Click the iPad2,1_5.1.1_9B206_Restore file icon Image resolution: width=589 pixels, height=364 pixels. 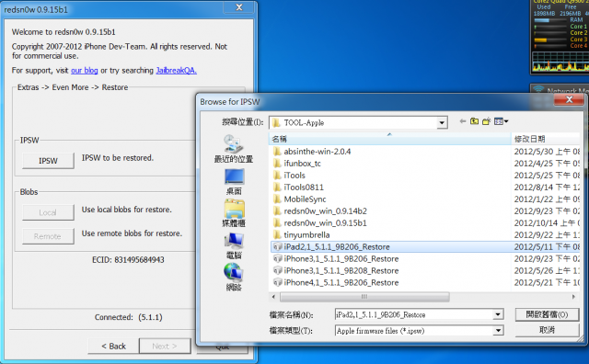tap(278, 247)
